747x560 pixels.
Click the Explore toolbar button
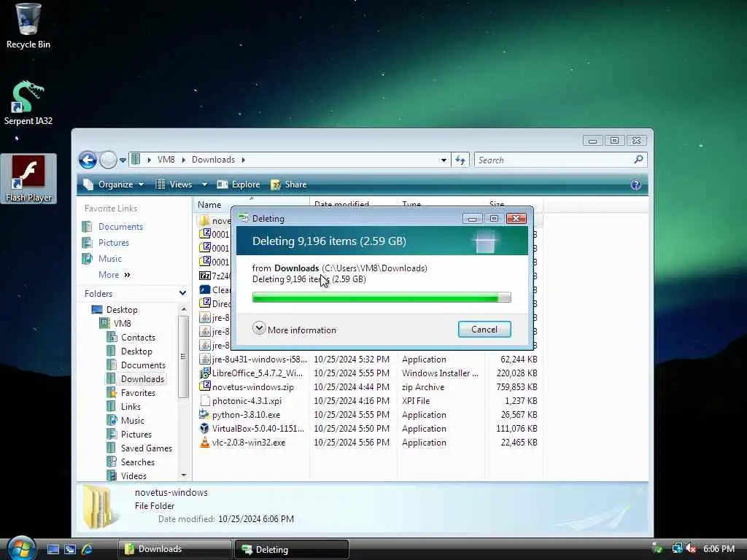pos(239,184)
